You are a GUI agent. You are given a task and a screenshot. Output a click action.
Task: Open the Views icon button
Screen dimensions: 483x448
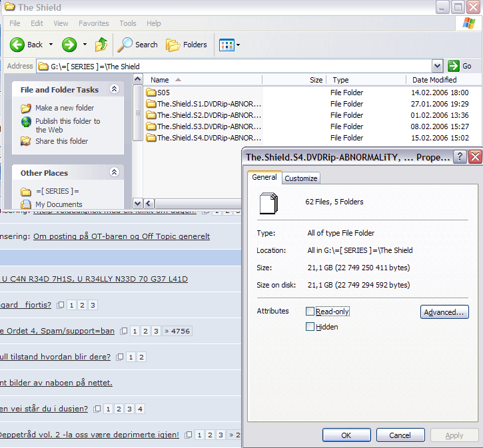click(x=227, y=45)
